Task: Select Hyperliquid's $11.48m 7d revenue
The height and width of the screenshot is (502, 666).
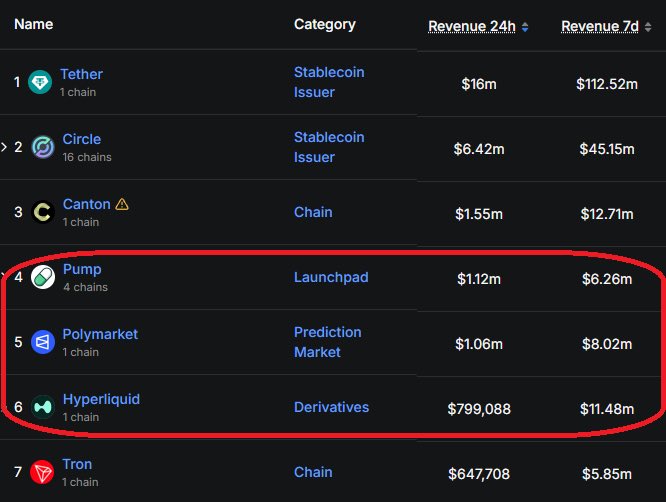Action: (607, 409)
